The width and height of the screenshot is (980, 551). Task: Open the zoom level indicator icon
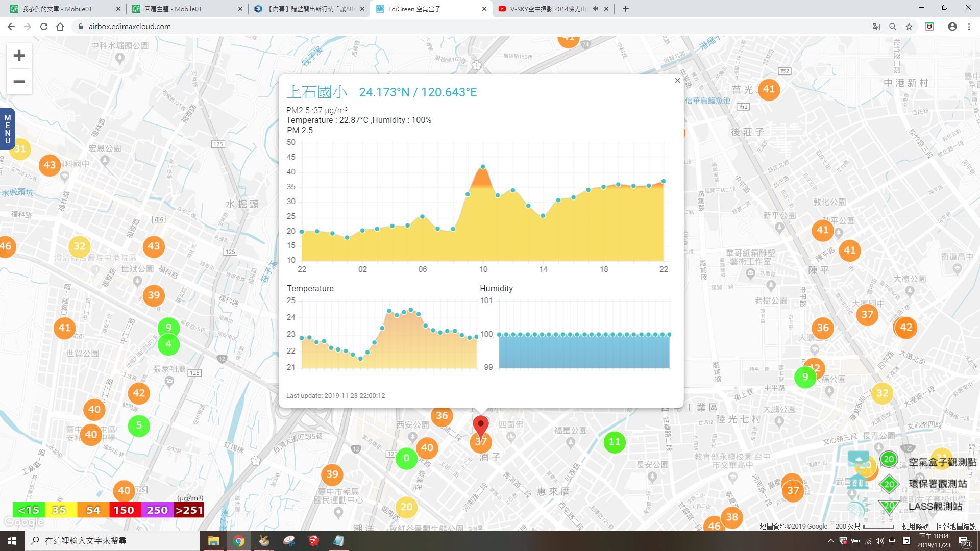tap(892, 27)
